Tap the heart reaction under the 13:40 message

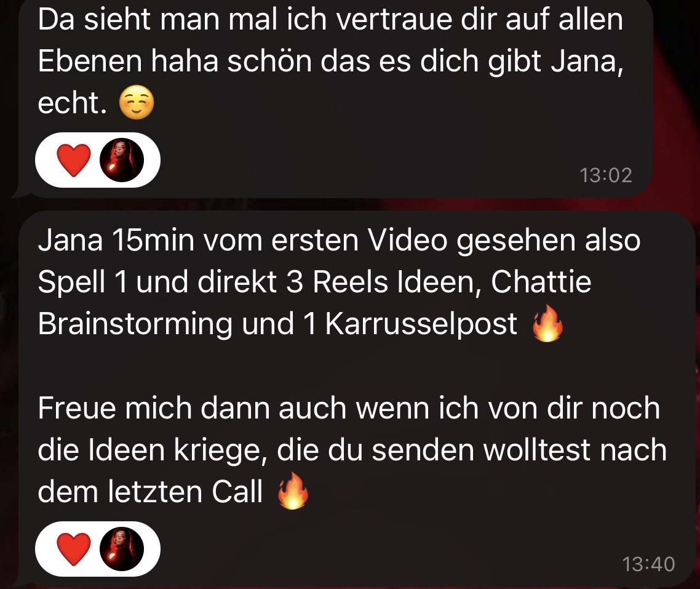coord(74,549)
